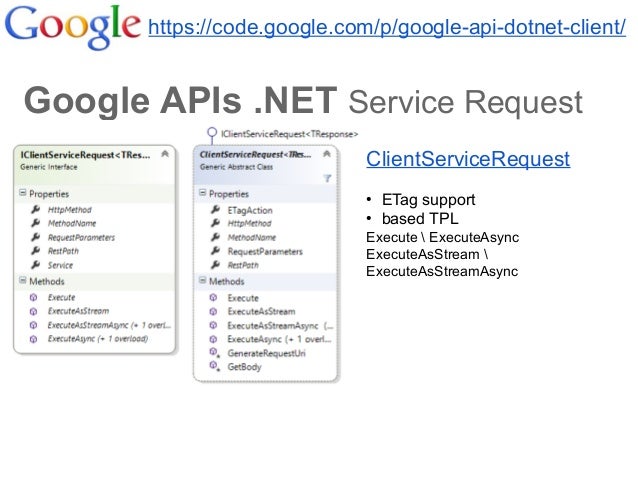This screenshot has width=638, height=479.
Task: Click wrench icon beside RestPath in class
Action: pos(216,265)
